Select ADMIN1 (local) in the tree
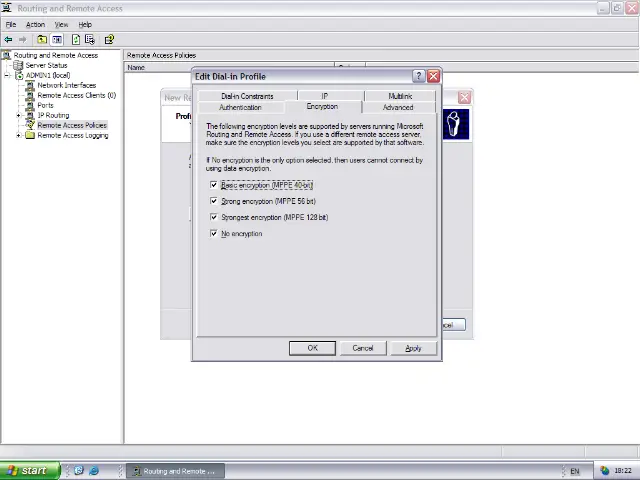This screenshot has width=640, height=480. pos(48,76)
